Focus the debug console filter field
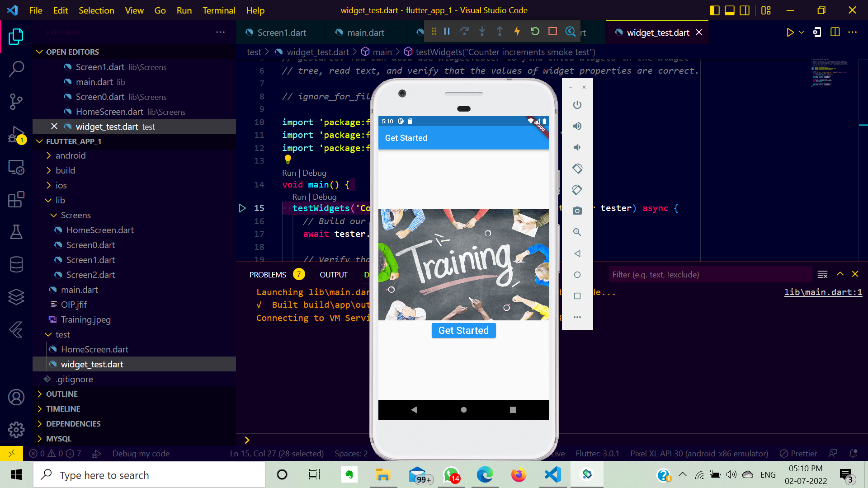868x488 pixels. (710, 275)
